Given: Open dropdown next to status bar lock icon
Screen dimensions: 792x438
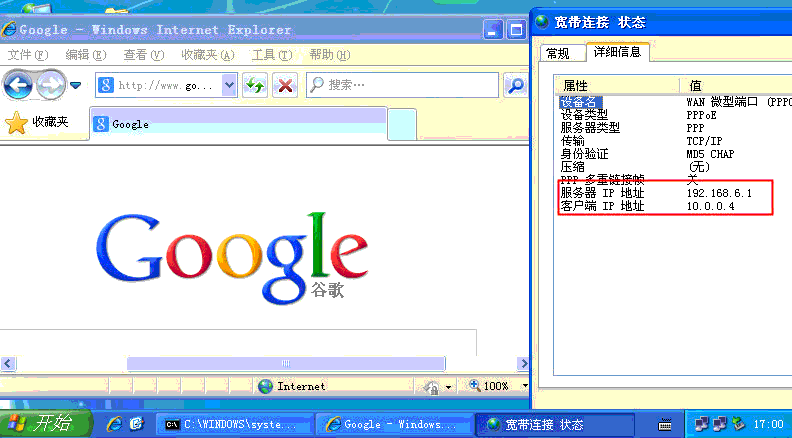Looking at the screenshot, I should [449, 387].
